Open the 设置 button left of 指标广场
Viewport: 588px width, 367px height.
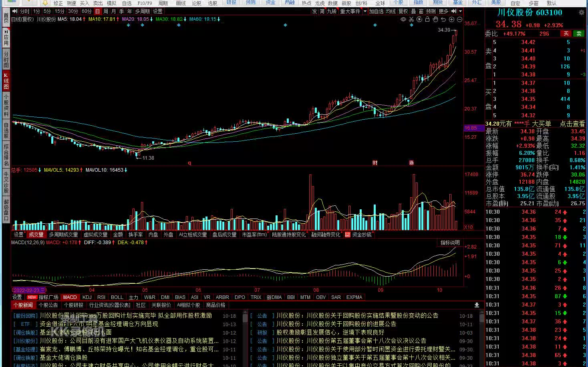click(17, 297)
